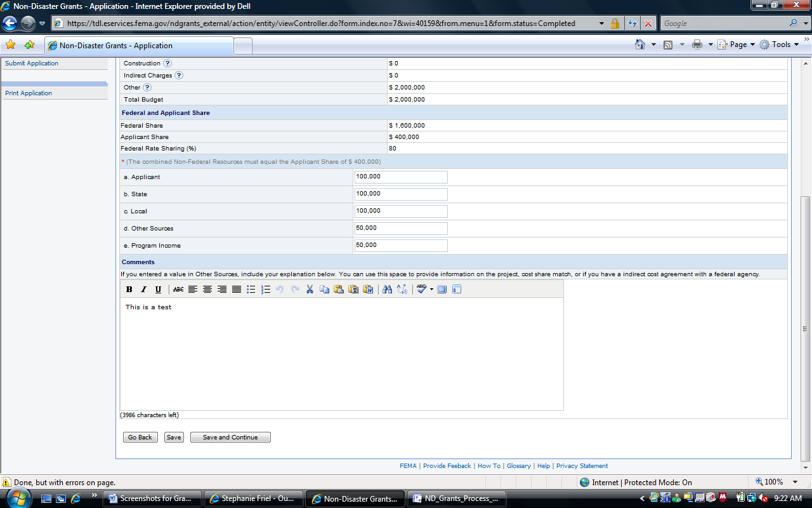
Task: Insert bulleted list in comments
Action: click(251, 290)
